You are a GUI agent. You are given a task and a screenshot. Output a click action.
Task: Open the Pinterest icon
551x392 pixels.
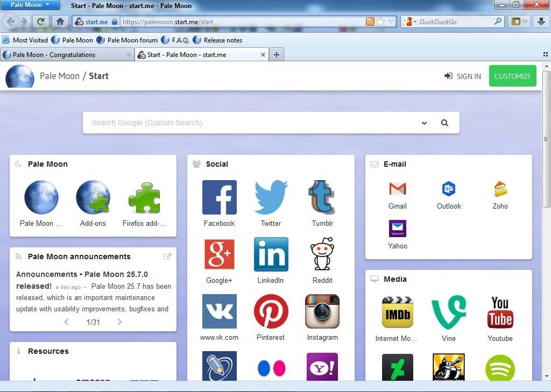(271, 311)
